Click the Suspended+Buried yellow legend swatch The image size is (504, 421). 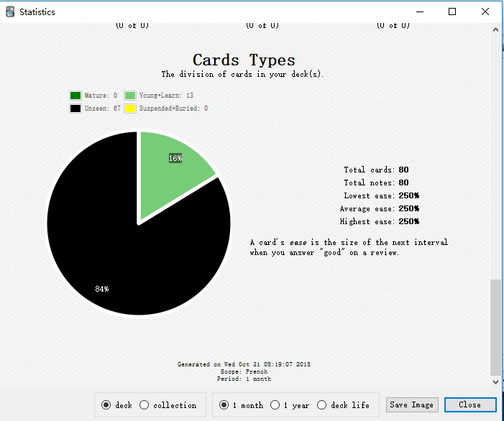pyautogui.click(x=130, y=108)
